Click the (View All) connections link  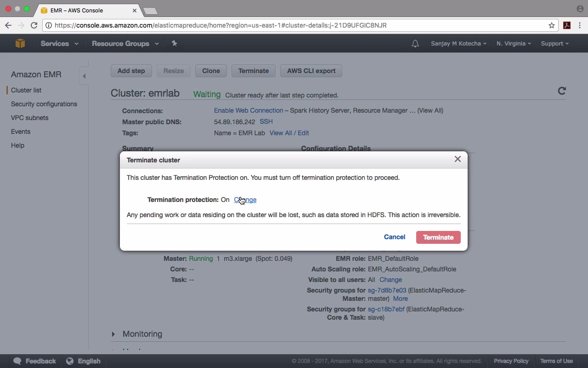(x=430, y=110)
